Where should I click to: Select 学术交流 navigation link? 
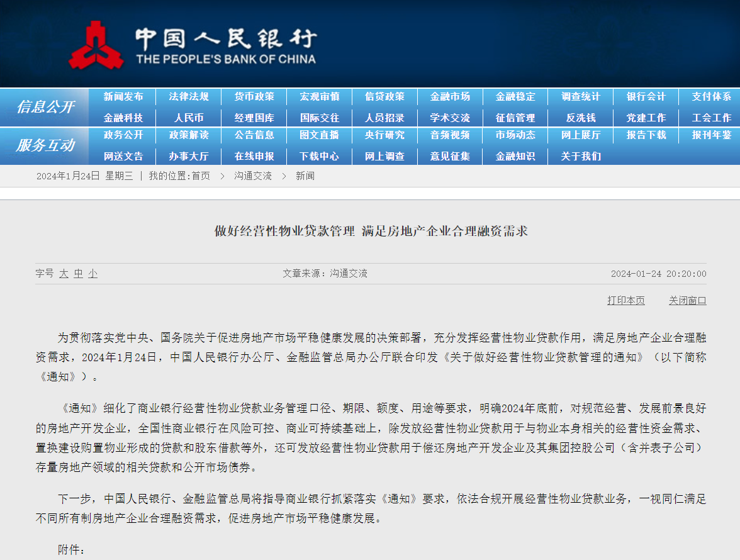pyautogui.click(x=451, y=118)
